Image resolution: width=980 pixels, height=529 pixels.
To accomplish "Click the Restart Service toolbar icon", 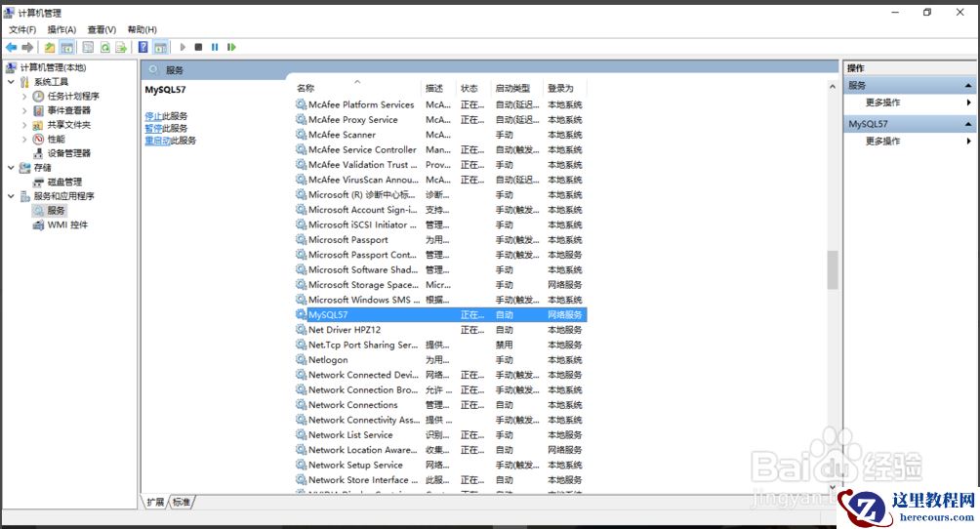I will (231, 47).
